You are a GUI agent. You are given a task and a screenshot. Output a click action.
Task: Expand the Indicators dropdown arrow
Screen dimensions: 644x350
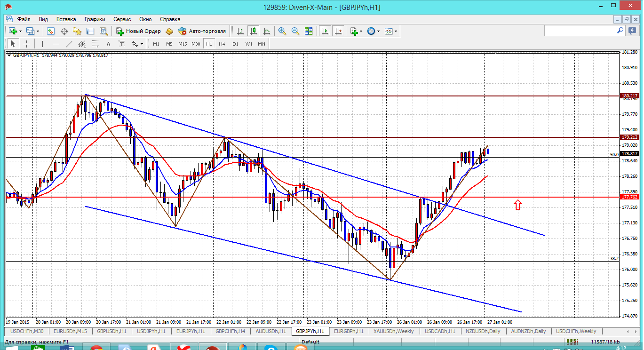[x=361, y=31]
